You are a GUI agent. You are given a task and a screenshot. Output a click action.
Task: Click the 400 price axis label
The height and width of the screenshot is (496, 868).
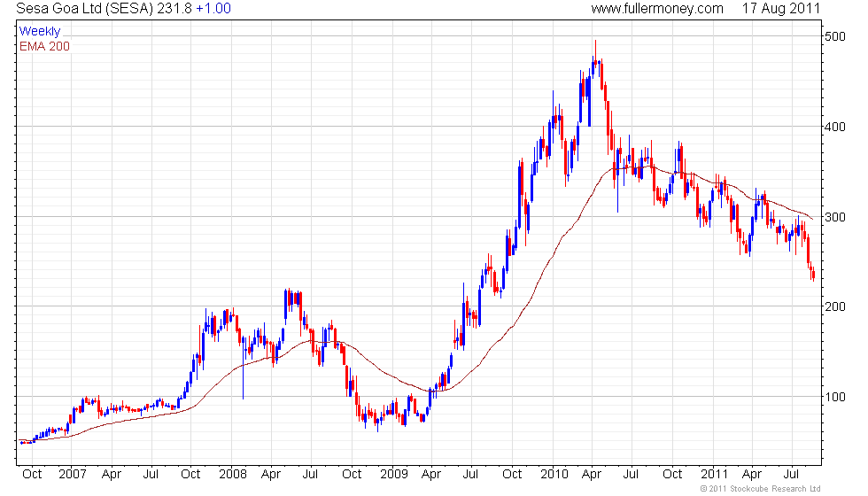[x=835, y=127]
